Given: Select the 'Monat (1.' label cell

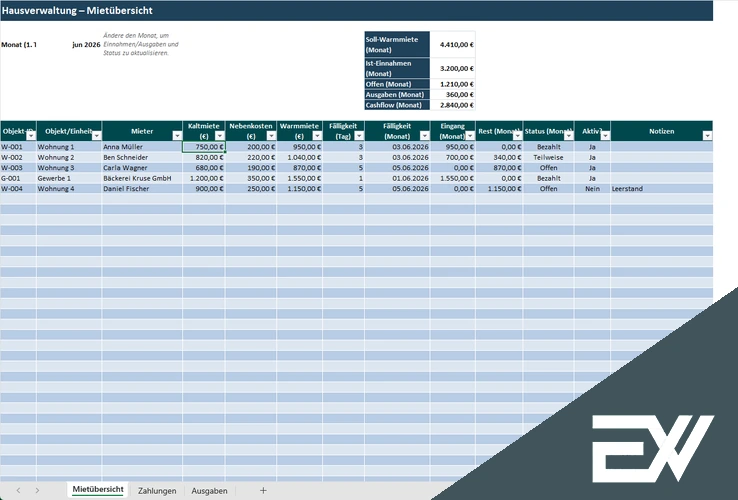Looking at the screenshot, I should tap(18, 45).
